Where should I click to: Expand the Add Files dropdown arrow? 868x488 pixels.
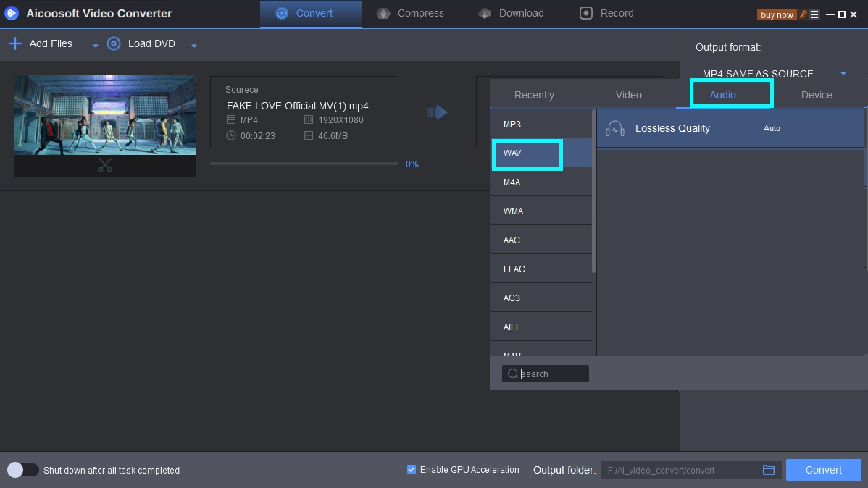(95, 46)
